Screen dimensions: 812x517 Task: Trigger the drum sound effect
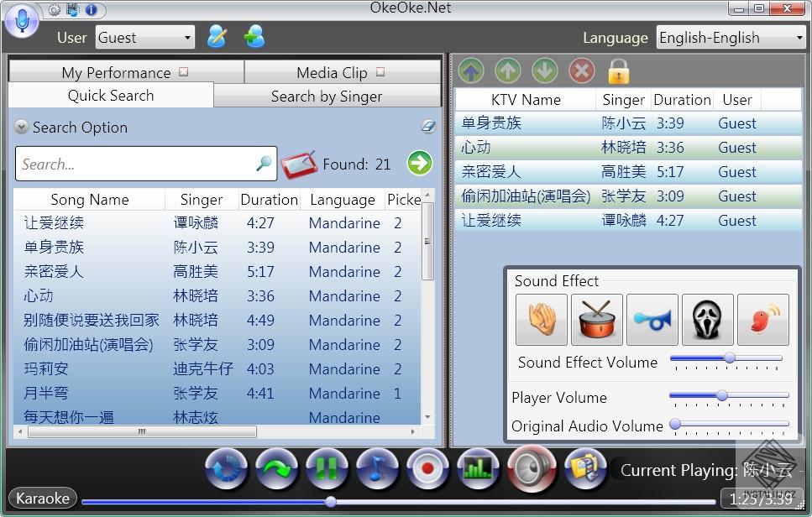coord(597,319)
